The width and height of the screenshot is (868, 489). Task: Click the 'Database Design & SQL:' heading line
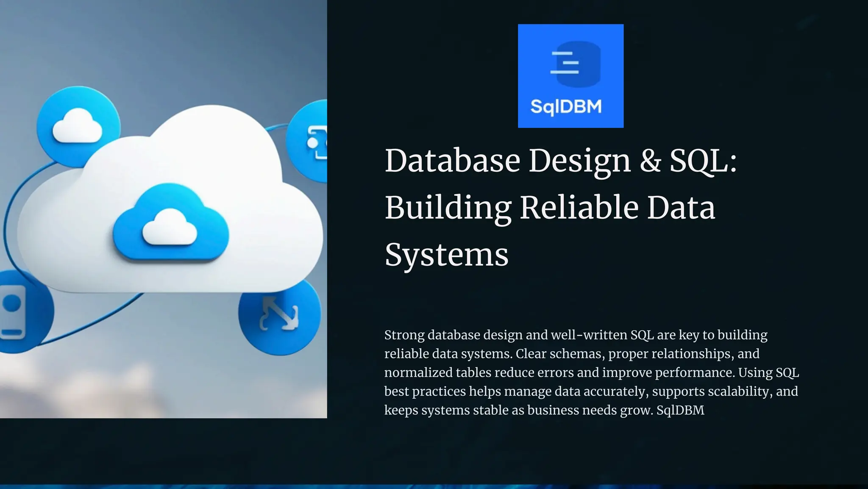point(560,161)
